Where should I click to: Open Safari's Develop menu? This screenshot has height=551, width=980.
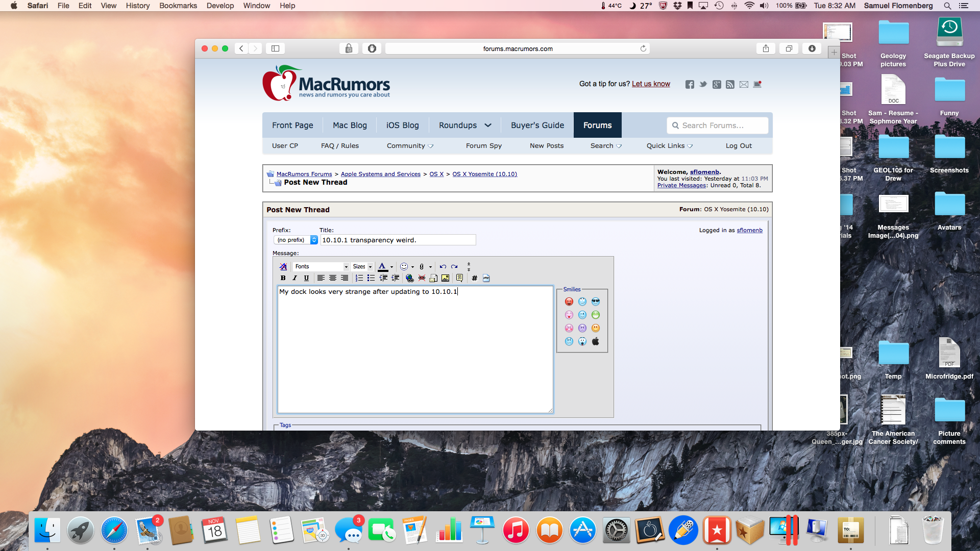220,6
